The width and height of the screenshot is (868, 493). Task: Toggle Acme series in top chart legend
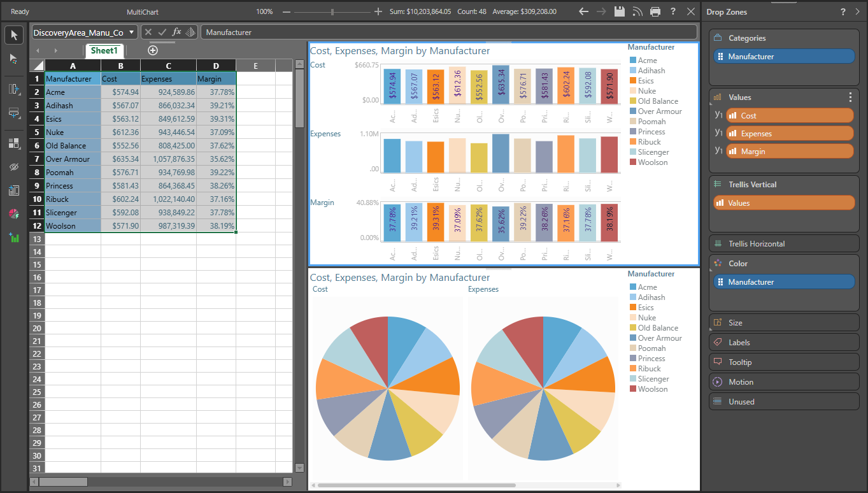[647, 61]
